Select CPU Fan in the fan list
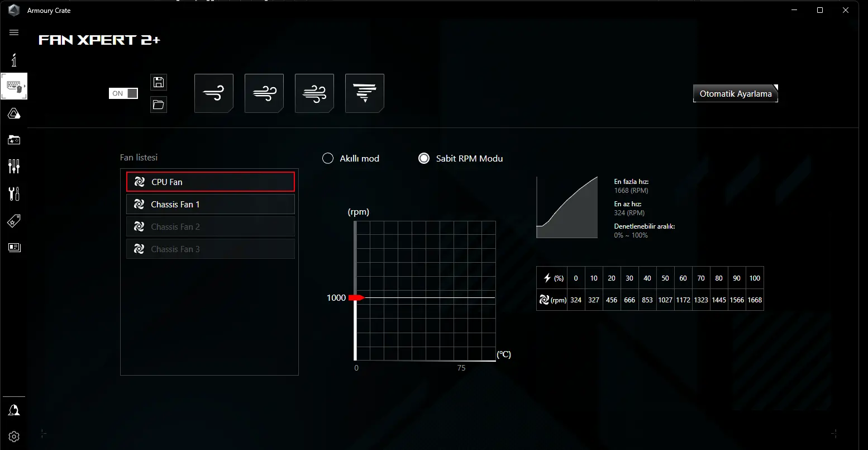This screenshot has height=450, width=868. click(211, 182)
